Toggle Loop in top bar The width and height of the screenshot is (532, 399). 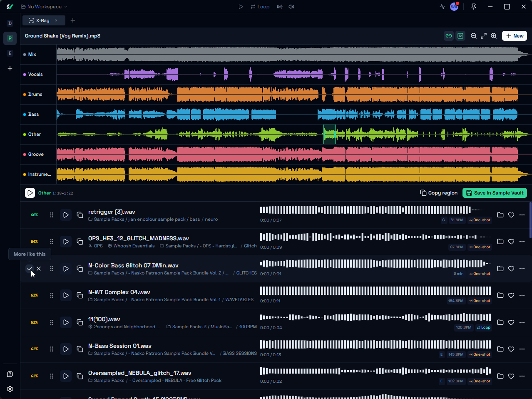click(x=260, y=7)
